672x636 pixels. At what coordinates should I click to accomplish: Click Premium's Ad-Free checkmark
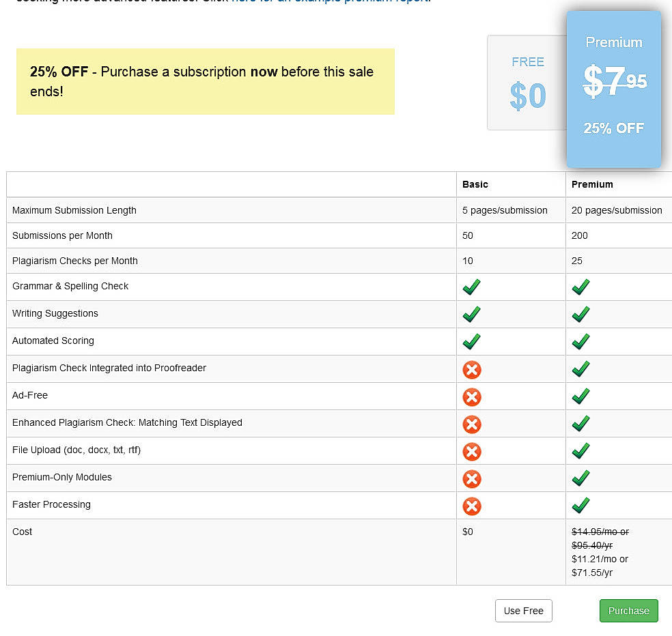(580, 396)
